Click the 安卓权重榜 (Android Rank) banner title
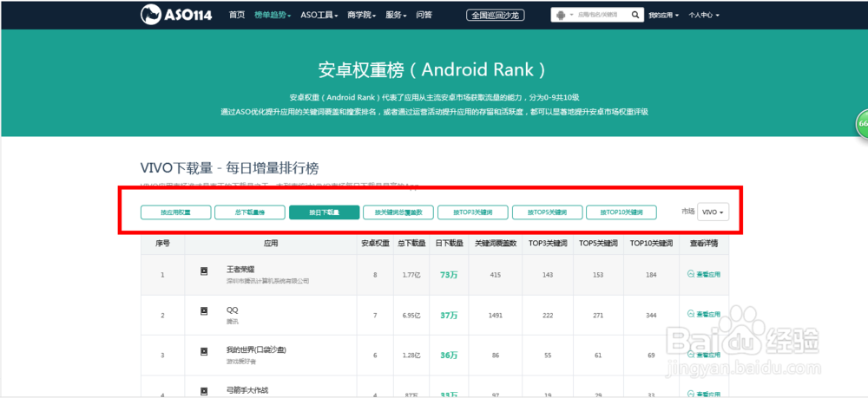The image size is (868, 398). pyautogui.click(x=431, y=69)
